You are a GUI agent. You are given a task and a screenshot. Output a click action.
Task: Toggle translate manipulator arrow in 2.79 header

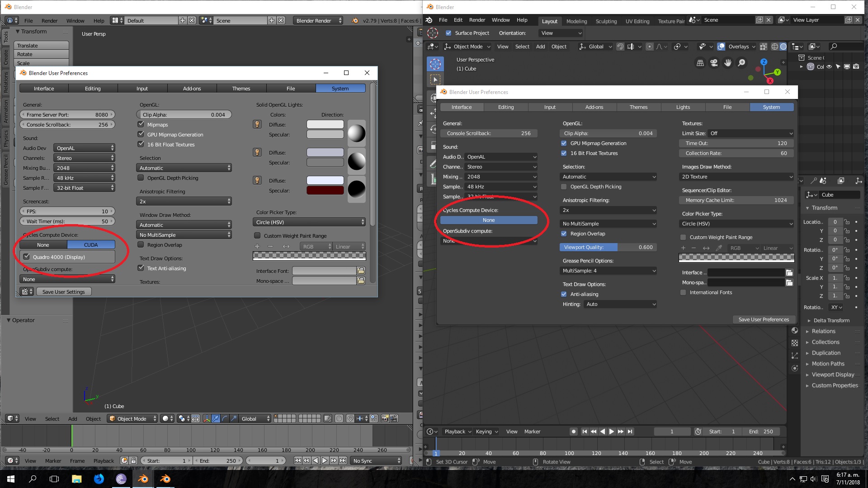point(216,418)
